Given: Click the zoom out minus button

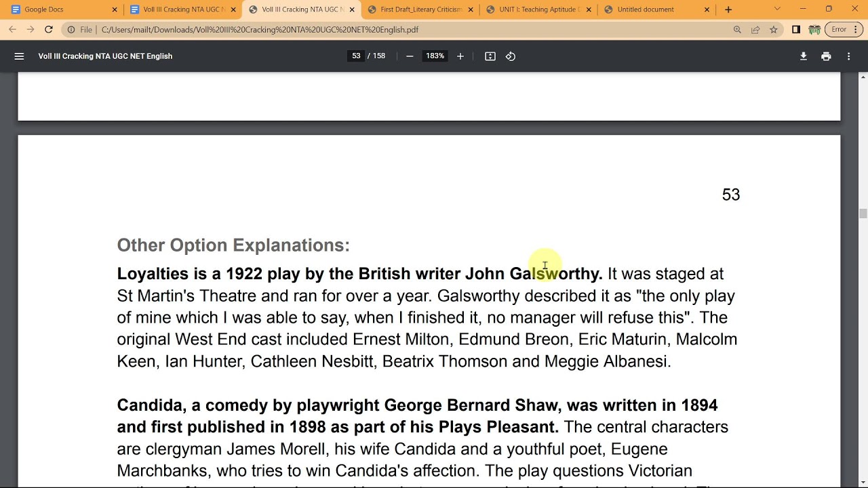Looking at the screenshot, I should (x=410, y=56).
